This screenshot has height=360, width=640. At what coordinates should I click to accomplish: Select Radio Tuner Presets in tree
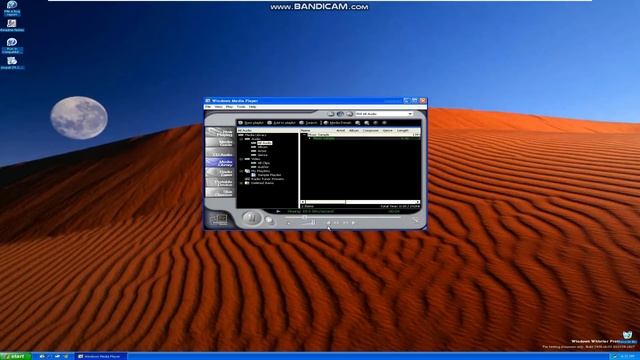click(267, 179)
